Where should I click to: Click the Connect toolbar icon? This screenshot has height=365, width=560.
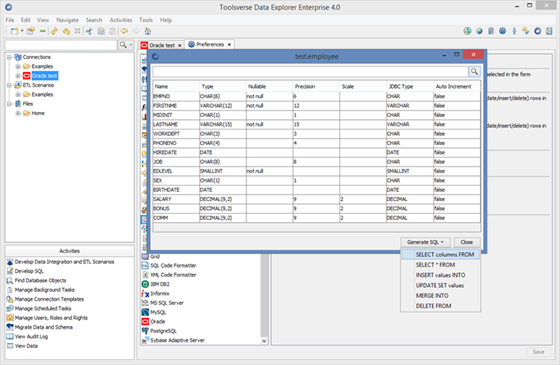pos(54,31)
